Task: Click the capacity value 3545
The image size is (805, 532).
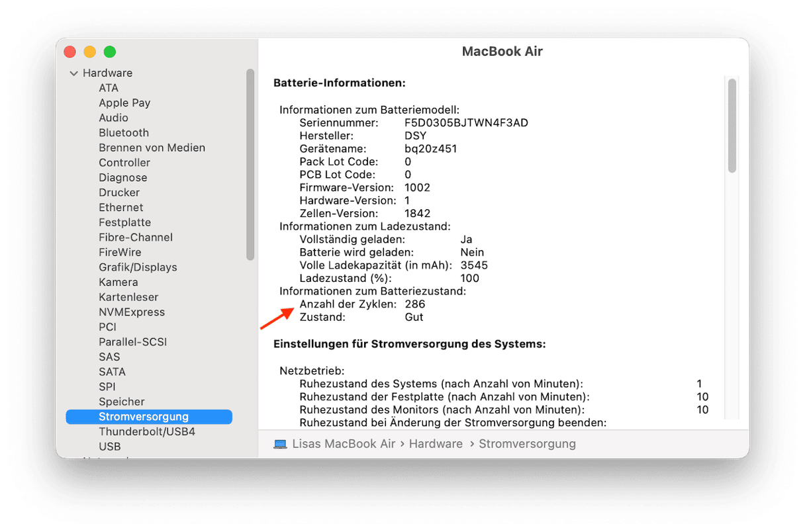Action: click(474, 265)
